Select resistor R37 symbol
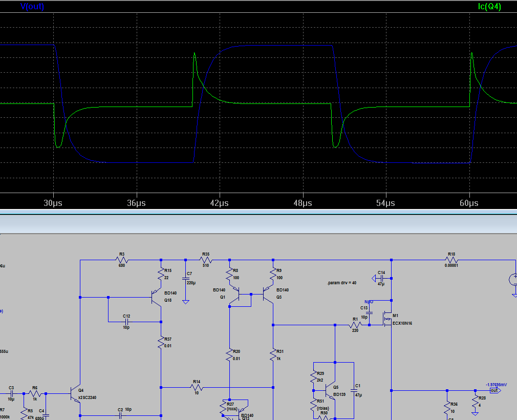The width and height of the screenshot is (517, 420). pyautogui.click(x=161, y=343)
